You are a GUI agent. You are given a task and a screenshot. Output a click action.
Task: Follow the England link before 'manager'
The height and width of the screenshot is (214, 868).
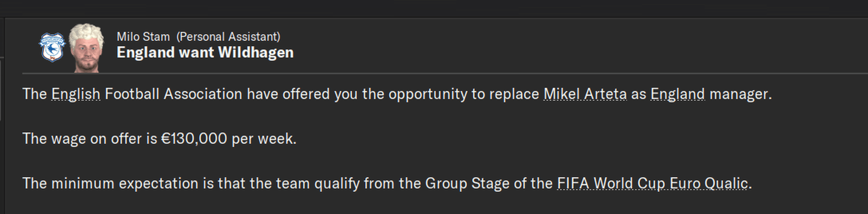click(x=677, y=94)
